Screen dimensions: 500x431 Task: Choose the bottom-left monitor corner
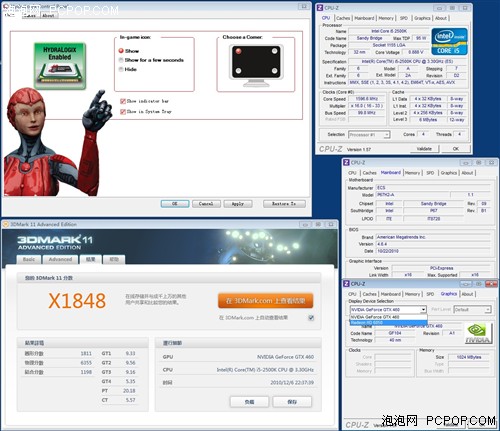pyautogui.click(x=238, y=71)
